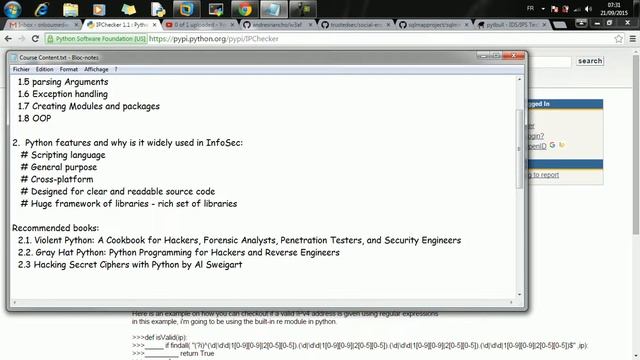Click the FR language indicator
The height and width of the screenshot is (360, 640).
[530, 9]
